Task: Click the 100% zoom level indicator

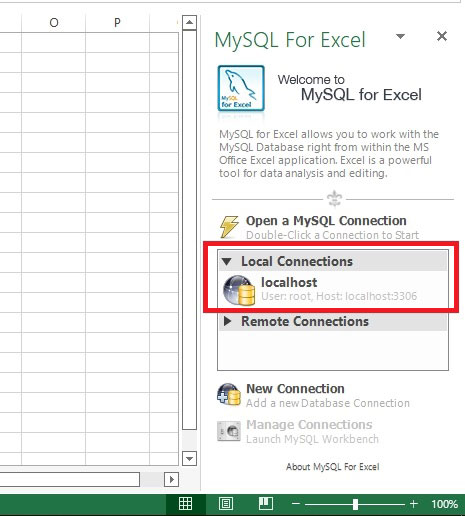Action: (x=444, y=504)
